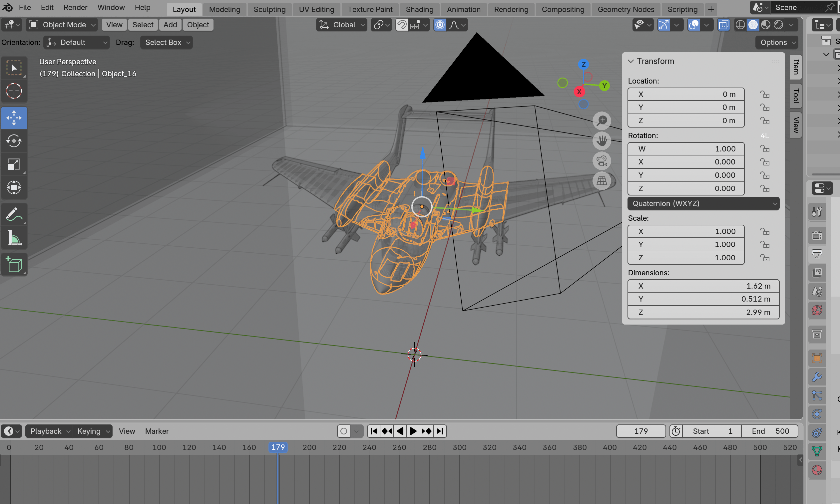
Task: Open the Quaternion (WXYZ) rotation mode dropdown
Action: (703, 203)
